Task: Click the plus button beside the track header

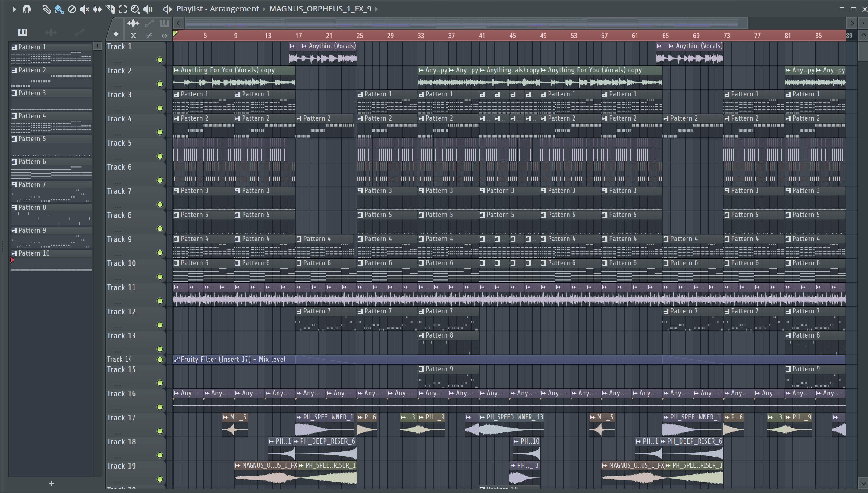Action: coord(116,34)
